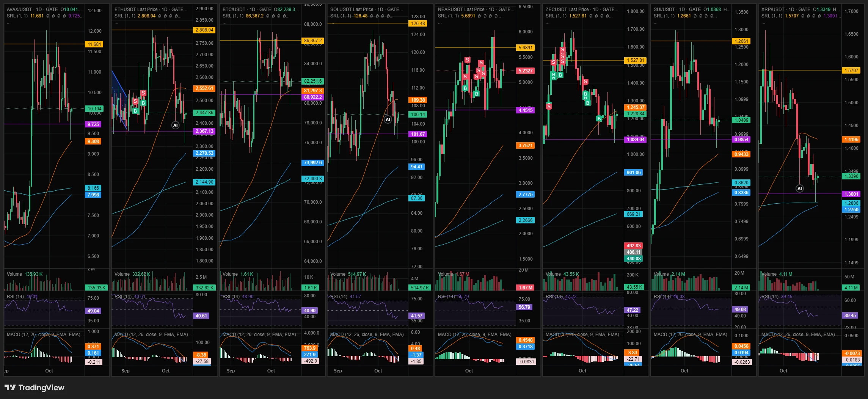Click the 39.45 RSI value tag in XRP chart
The image size is (868, 399).
pyautogui.click(x=850, y=316)
